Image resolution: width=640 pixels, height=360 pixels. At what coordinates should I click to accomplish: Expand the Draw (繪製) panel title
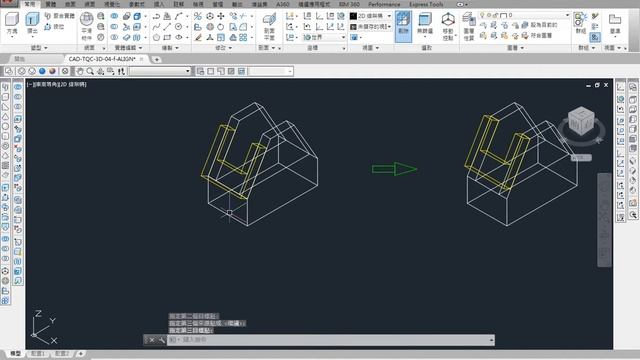pyautogui.click(x=170, y=48)
